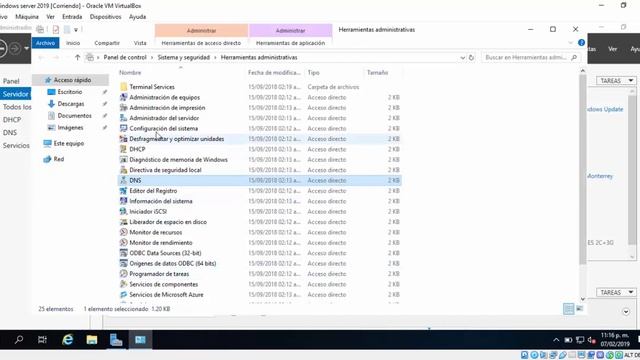Image resolution: width=640 pixels, height=360 pixels.
Task: Open Server Manager from the taskbar
Action: [x=116, y=340]
